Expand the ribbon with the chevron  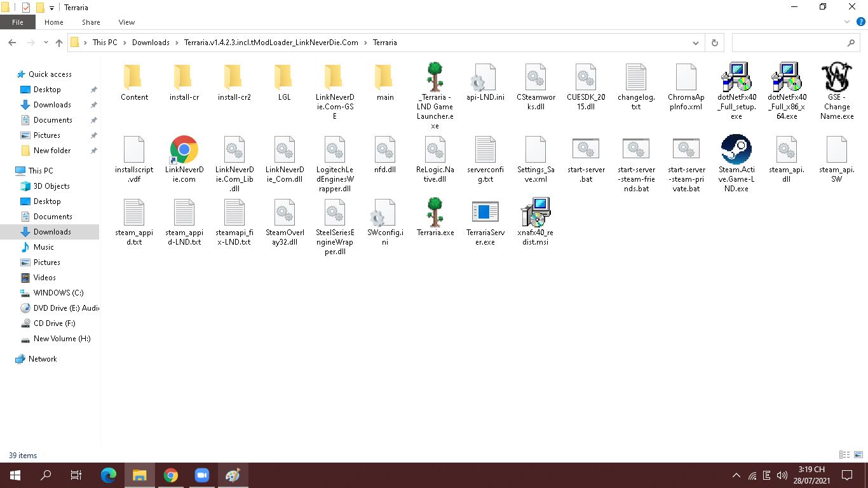click(847, 22)
